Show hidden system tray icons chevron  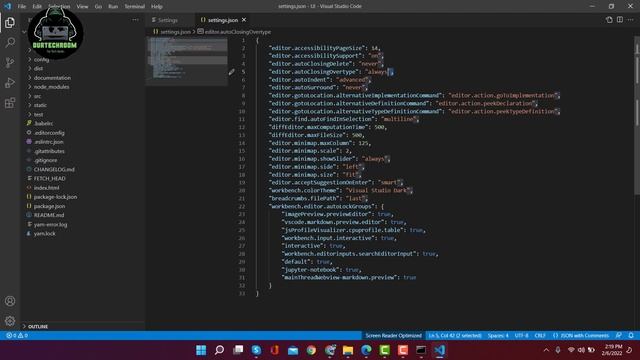tap(546, 350)
